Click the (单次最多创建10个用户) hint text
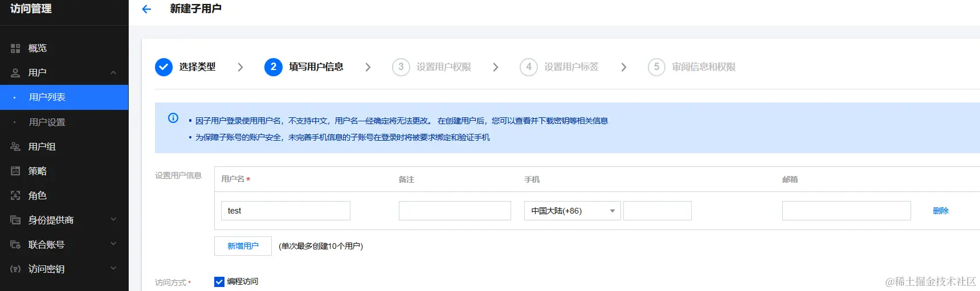The width and height of the screenshot is (980, 291). (321, 246)
